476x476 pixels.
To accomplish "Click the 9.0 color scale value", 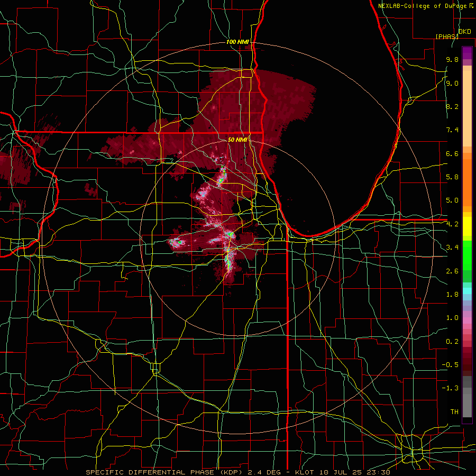I will click(452, 83).
